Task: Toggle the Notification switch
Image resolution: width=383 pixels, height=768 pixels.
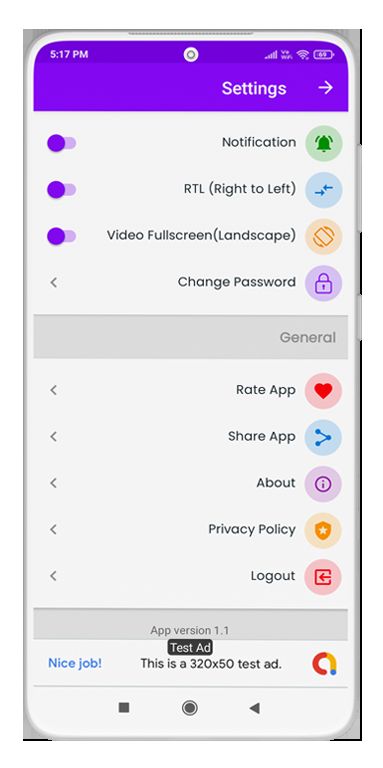Action: pyautogui.click(x=61, y=144)
